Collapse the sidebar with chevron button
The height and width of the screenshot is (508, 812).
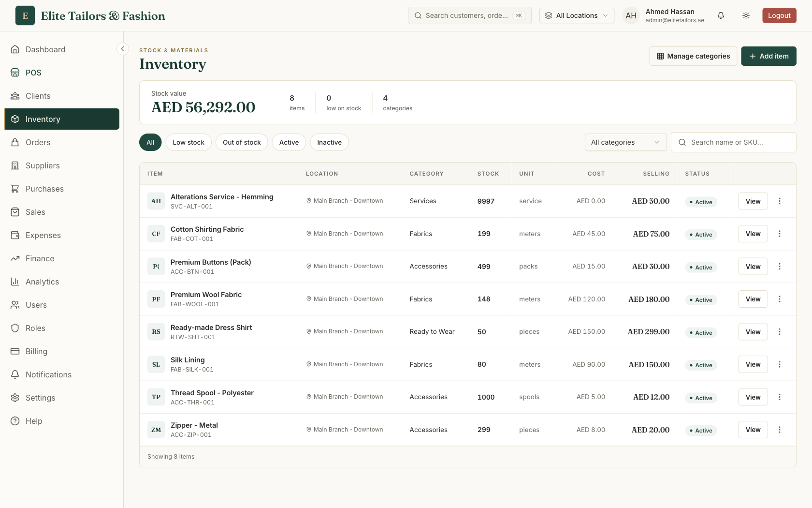pos(123,49)
